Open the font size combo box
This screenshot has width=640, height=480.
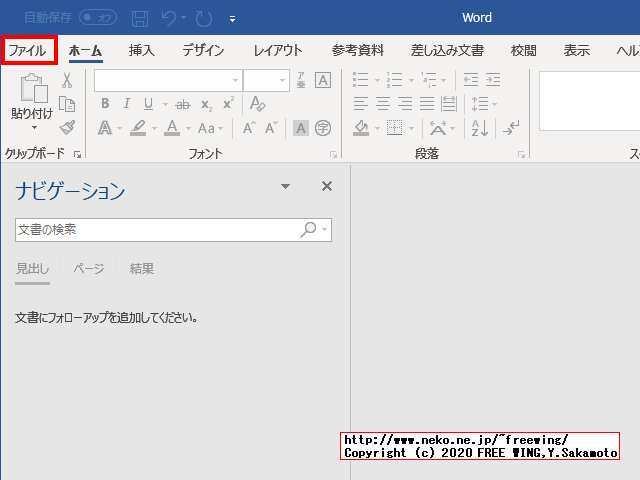pos(267,80)
